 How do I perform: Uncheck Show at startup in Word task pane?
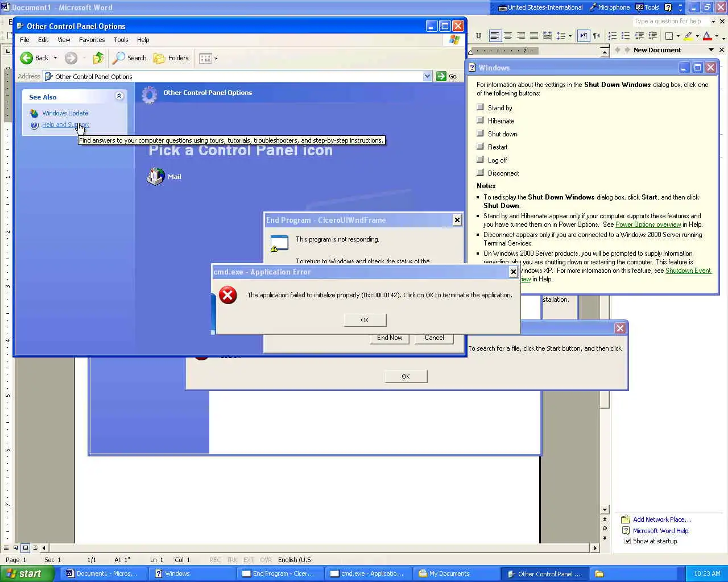(628, 541)
